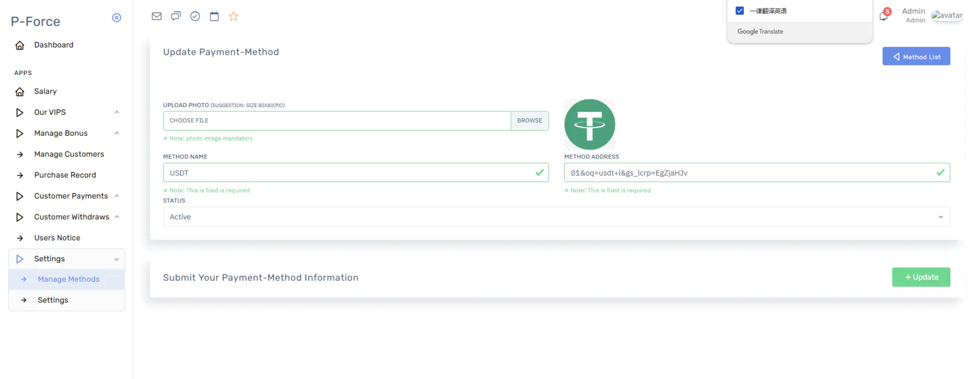The width and height of the screenshot is (980, 379).
Task: Click Browse to upload payment photo
Action: coord(529,120)
